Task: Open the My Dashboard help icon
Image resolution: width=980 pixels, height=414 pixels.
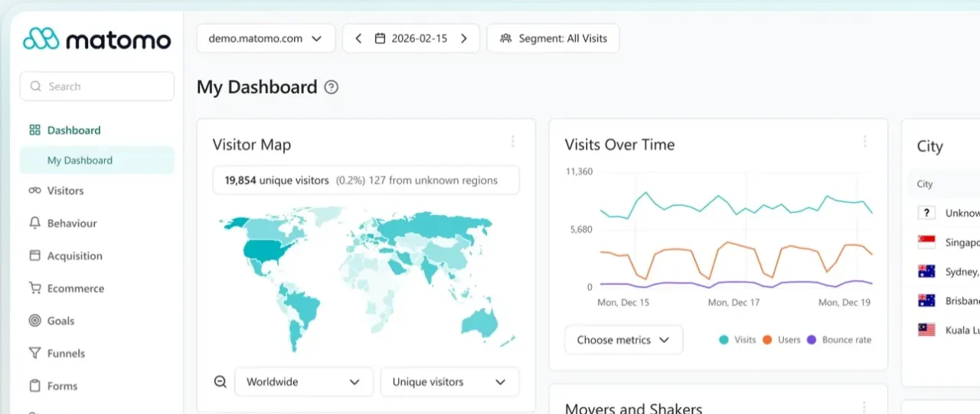Action: (331, 87)
